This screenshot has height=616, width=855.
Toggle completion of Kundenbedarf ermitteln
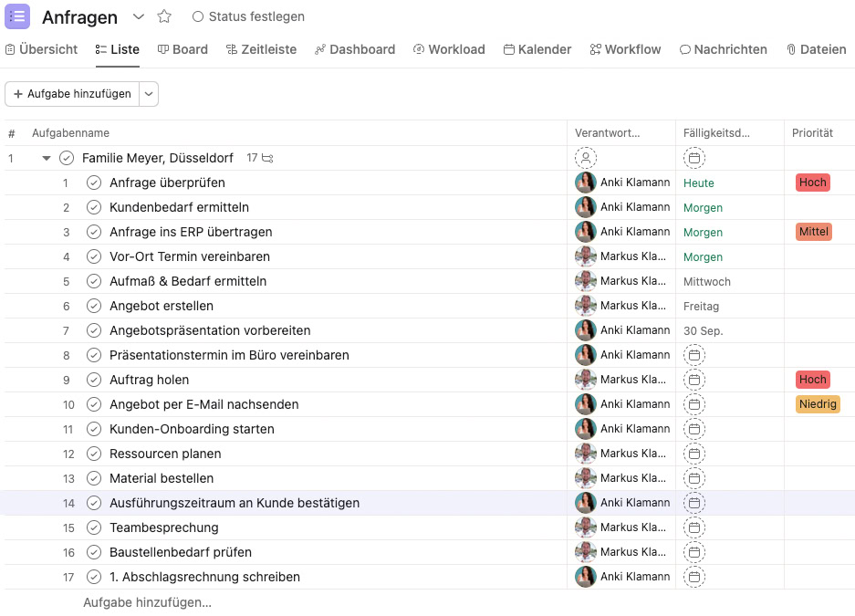click(94, 207)
